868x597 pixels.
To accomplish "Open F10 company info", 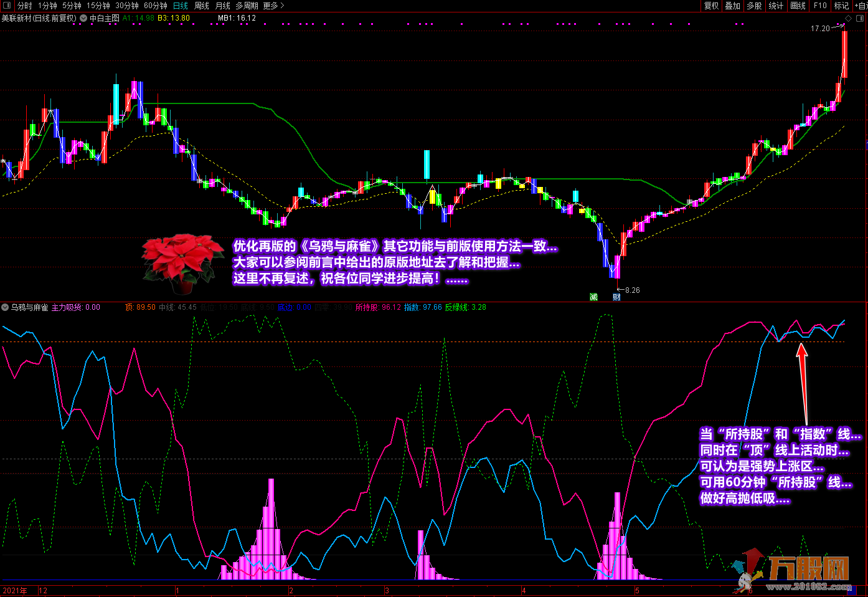I will [820, 6].
